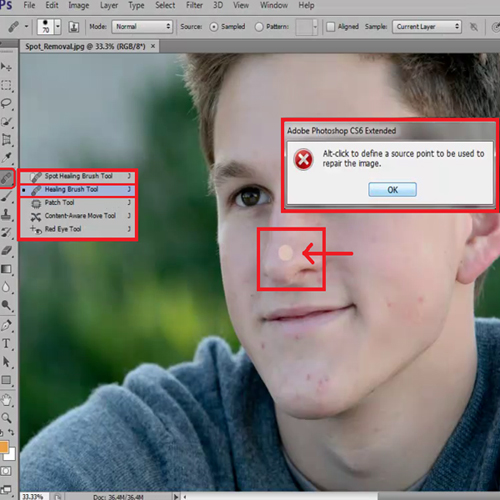Viewport: 500px width, 500px height.
Task: Change the screen mode
Action: point(6,490)
